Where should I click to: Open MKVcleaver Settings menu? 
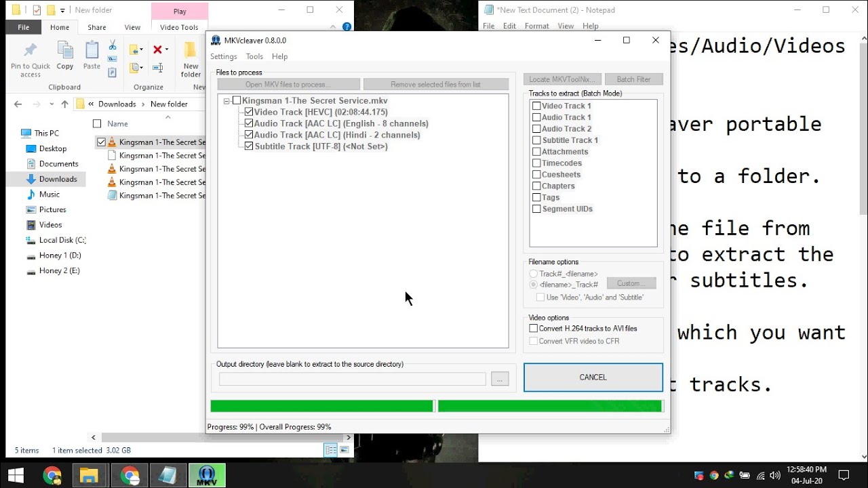pyautogui.click(x=224, y=57)
